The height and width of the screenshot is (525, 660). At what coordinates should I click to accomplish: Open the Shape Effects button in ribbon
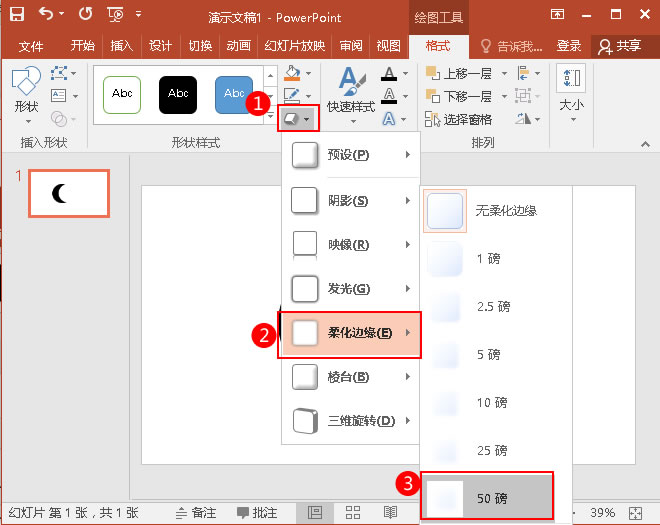click(297, 117)
